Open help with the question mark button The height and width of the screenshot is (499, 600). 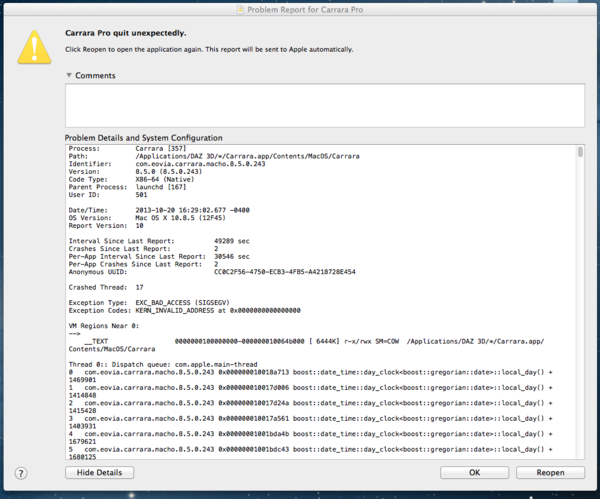pyautogui.click(x=21, y=473)
